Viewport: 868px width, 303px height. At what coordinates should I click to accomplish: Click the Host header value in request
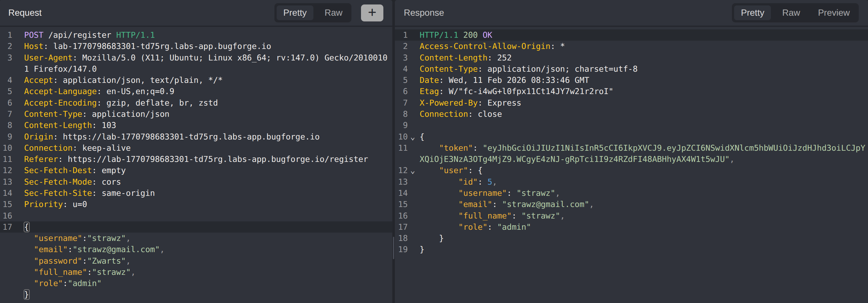pos(162,46)
